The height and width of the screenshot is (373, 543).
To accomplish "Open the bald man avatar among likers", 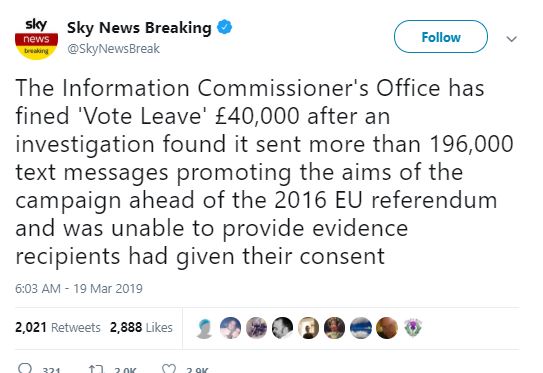I will tap(386, 328).
